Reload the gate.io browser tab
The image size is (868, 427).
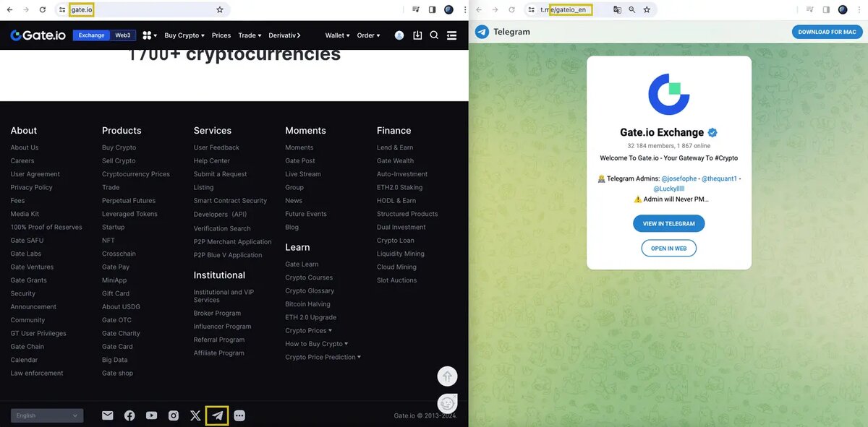tap(43, 9)
